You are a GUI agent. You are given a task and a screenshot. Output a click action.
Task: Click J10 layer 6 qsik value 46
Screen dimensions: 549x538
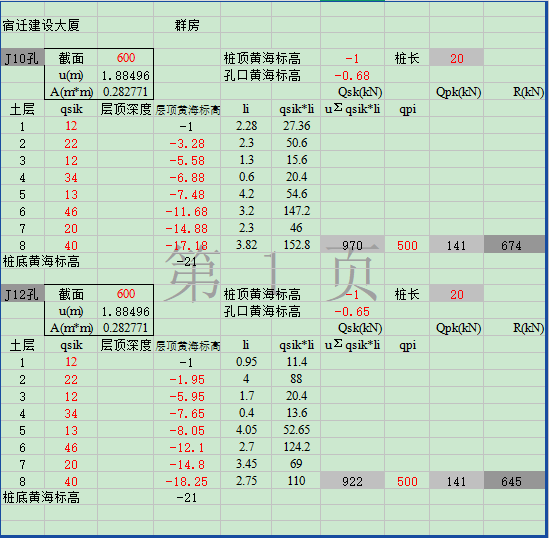click(71, 211)
